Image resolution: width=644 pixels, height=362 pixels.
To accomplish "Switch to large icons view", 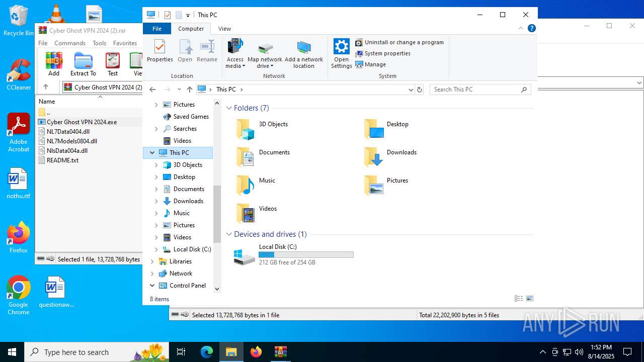I will 529,299.
